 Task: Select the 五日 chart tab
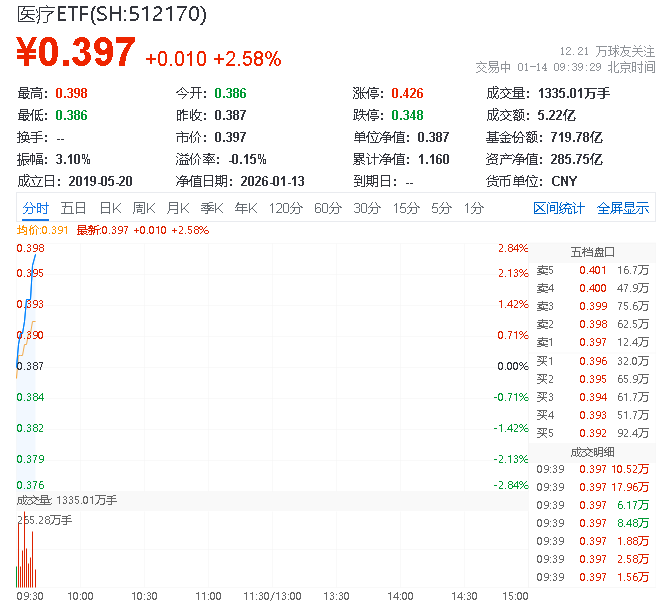coord(73,208)
